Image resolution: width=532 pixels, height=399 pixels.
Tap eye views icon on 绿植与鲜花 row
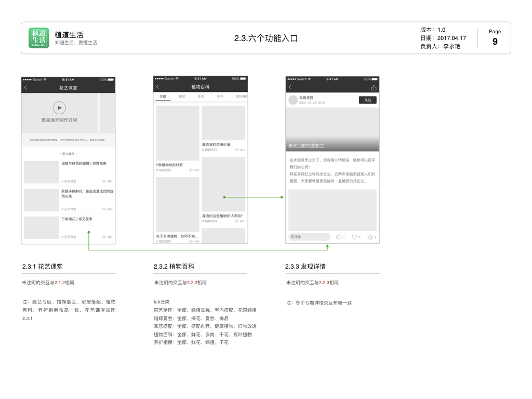coord(104,181)
